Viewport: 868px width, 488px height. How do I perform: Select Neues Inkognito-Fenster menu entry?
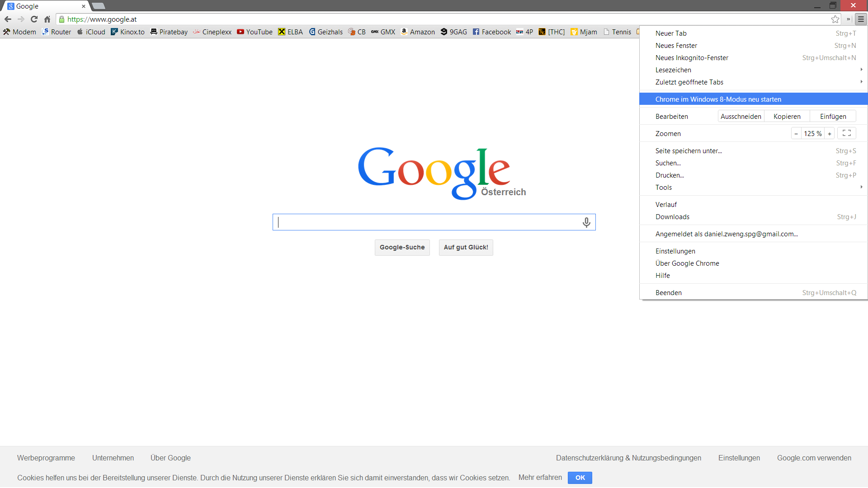pos(692,58)
